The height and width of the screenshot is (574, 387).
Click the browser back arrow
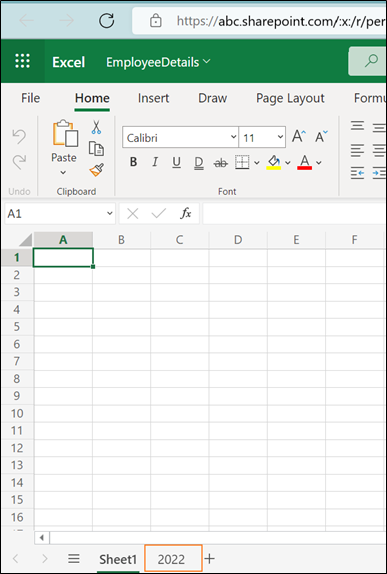[26, 21]
